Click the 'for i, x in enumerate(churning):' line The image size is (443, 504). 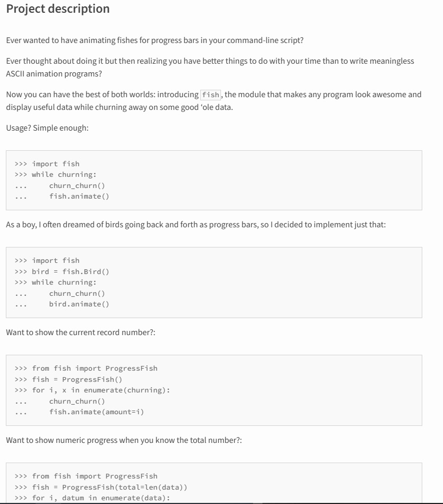tap(101, 390)
